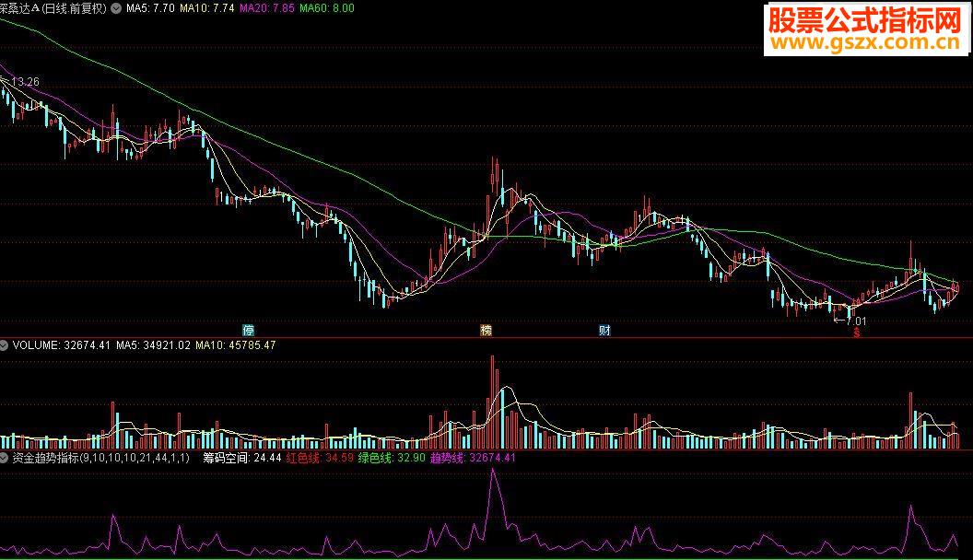Click the 榜 ranking marker icon
The image size is (973, 560).
(486, 330)
